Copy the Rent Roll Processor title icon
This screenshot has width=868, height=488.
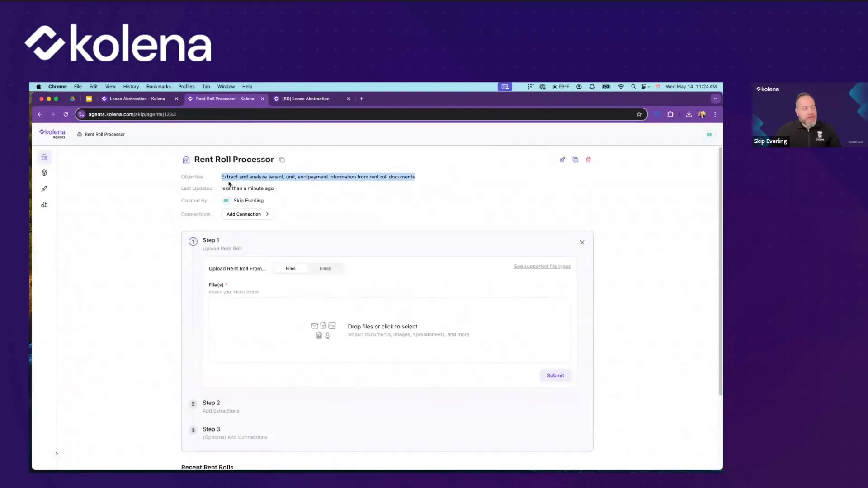282,160
